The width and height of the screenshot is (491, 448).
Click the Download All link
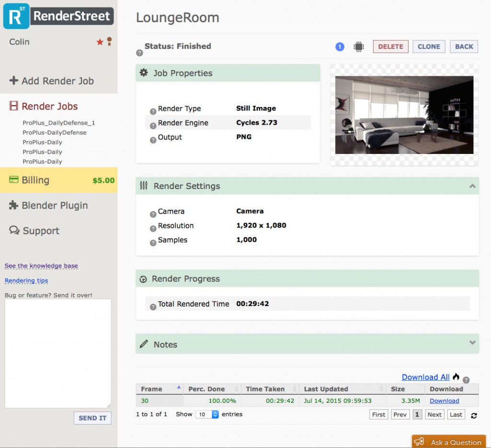(x=426, y=377)
